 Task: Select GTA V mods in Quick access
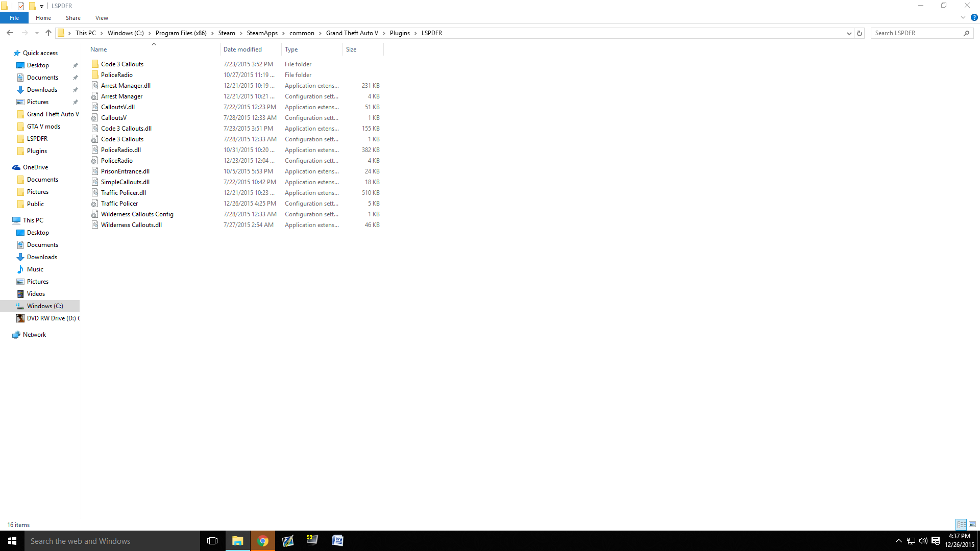pyautogui.click(x=43, y=127)
